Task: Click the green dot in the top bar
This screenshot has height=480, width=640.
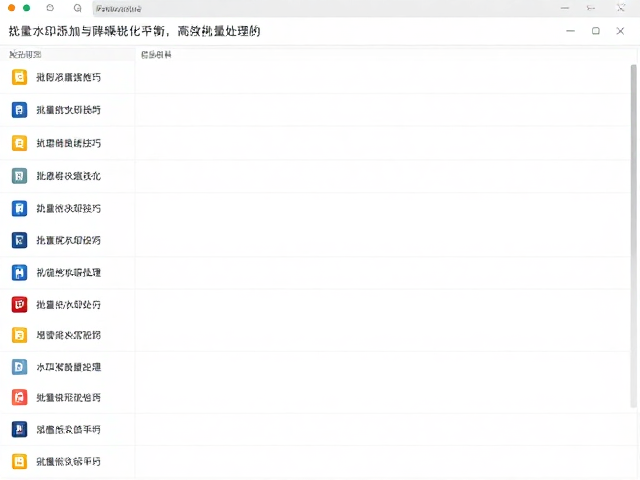Action: [x=27, y=8]
